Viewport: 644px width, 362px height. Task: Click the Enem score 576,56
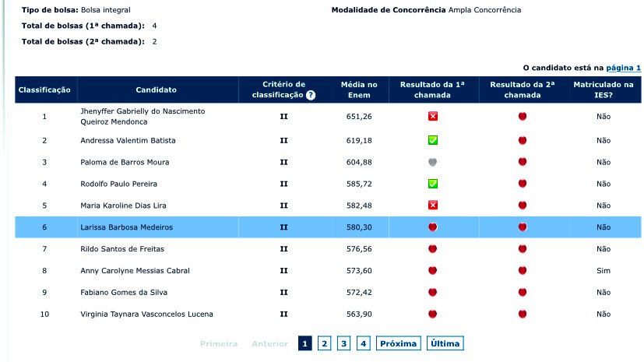pos(359,249)
